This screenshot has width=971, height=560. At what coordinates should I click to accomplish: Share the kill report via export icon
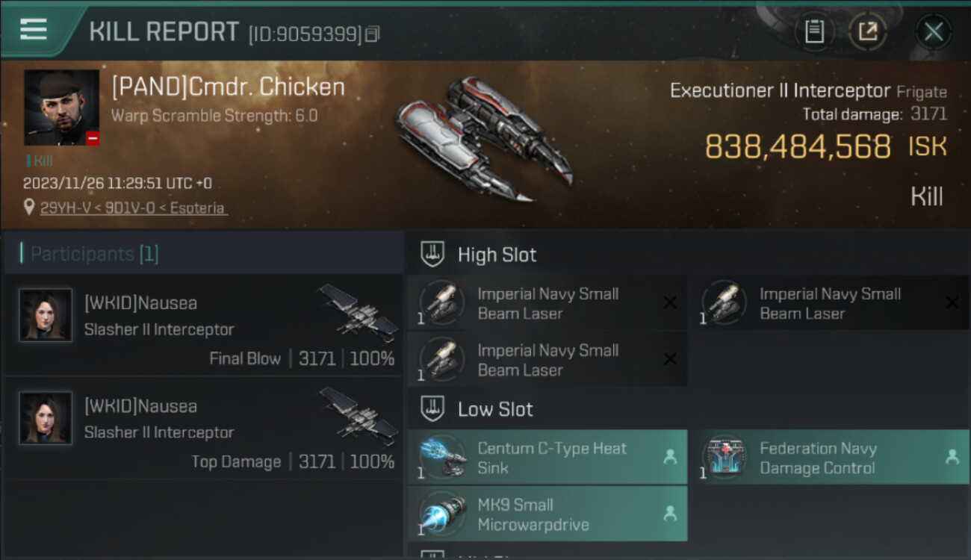[868, 31]
